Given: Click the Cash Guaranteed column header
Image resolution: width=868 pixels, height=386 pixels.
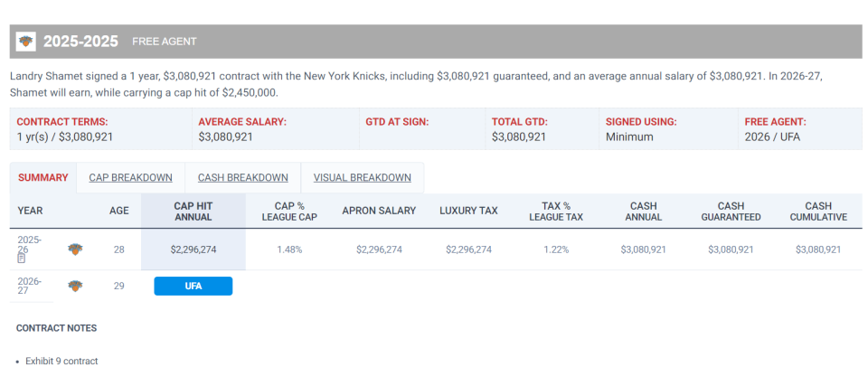Looking at the screenshot, I should 731,211.
